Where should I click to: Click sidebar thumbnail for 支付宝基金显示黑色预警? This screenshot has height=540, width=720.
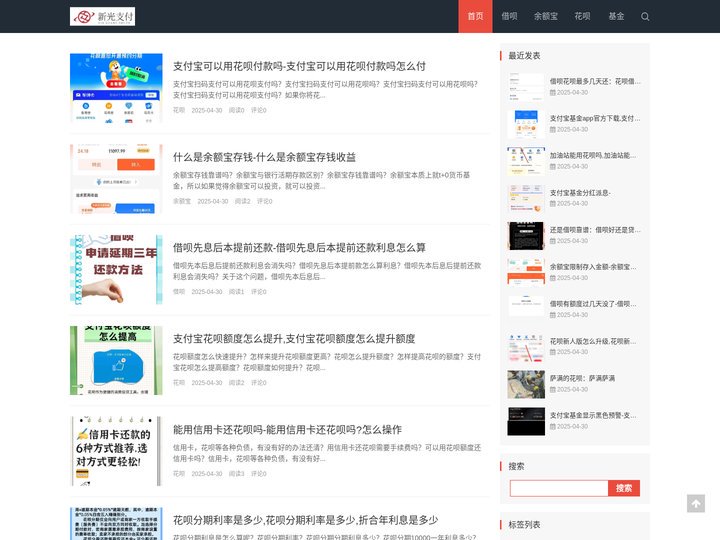(x=526, y=421)
